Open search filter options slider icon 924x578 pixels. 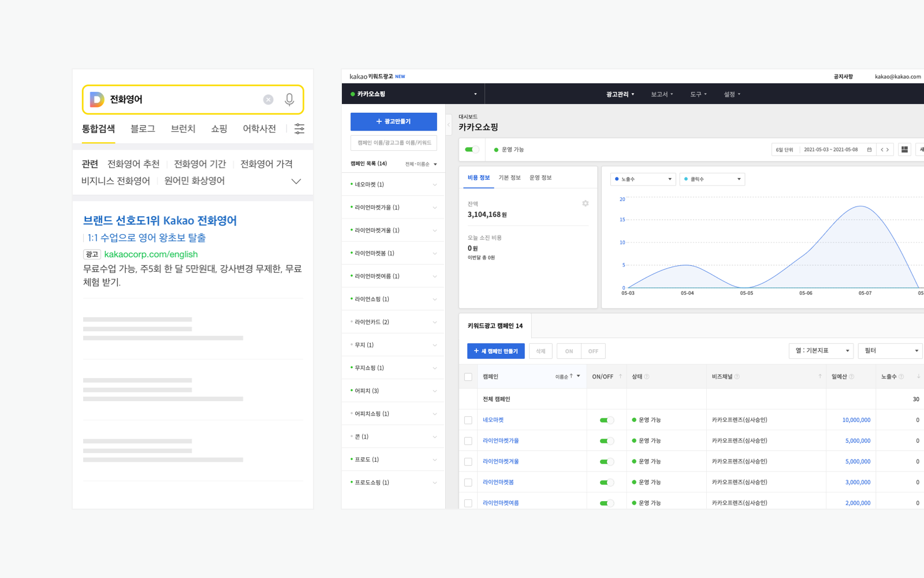point(299,129)
